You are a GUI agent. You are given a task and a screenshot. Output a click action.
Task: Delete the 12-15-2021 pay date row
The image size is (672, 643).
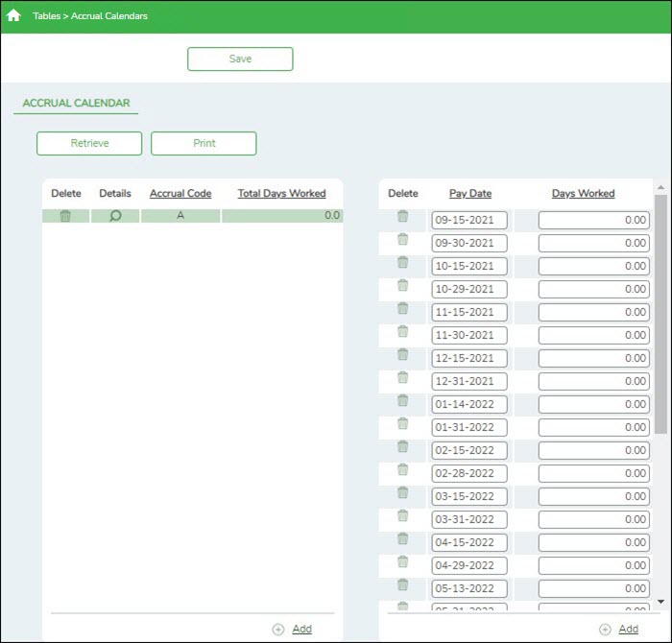(402, 354)
